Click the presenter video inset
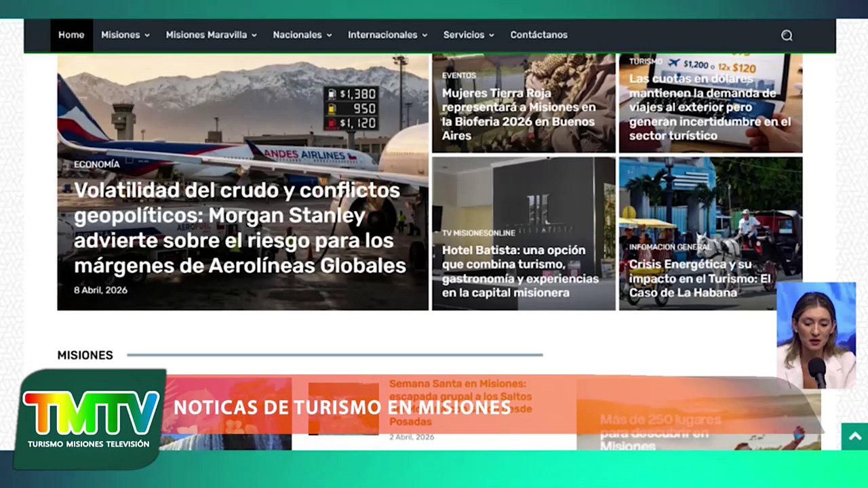The width and height of the screenshot is (868, 488). tap(816, 335)
